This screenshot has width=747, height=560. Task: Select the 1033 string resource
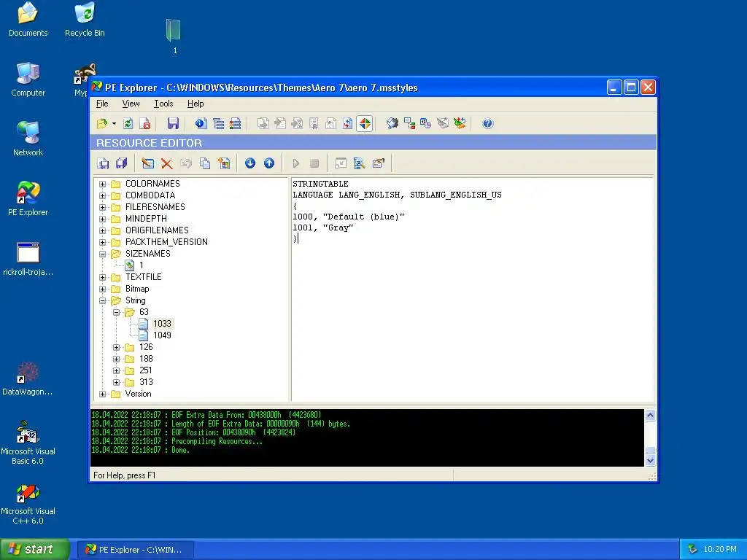click(162, 324)
